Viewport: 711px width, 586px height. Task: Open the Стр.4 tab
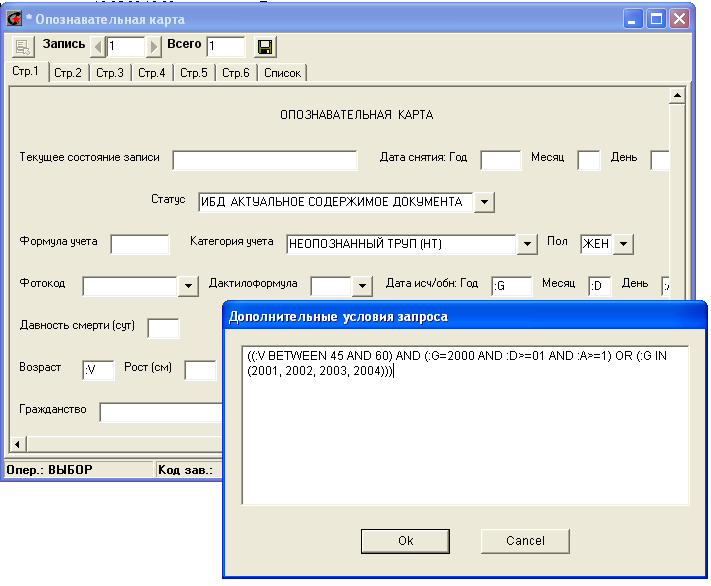click(152, 73)
